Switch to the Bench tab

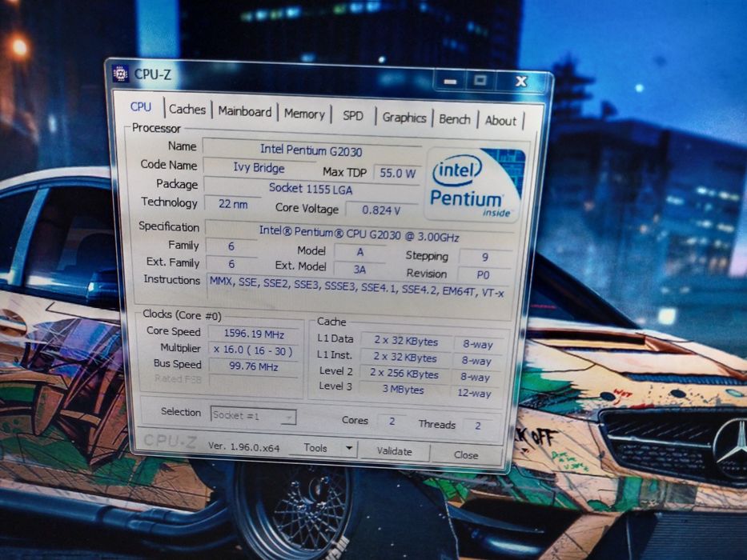coord(455,119)
